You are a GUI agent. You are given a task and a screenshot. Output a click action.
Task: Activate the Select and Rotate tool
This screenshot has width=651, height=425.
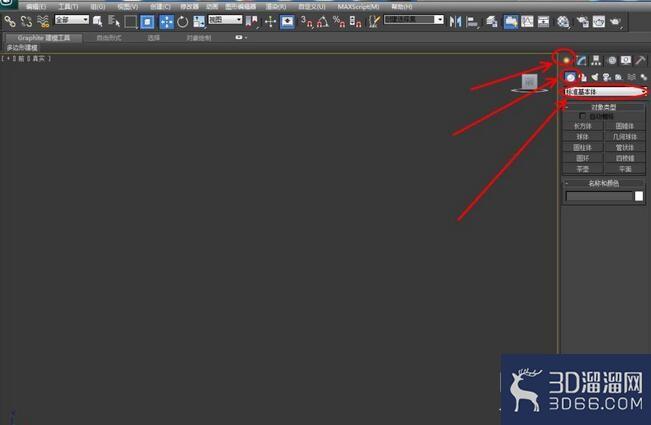point(183,21)
